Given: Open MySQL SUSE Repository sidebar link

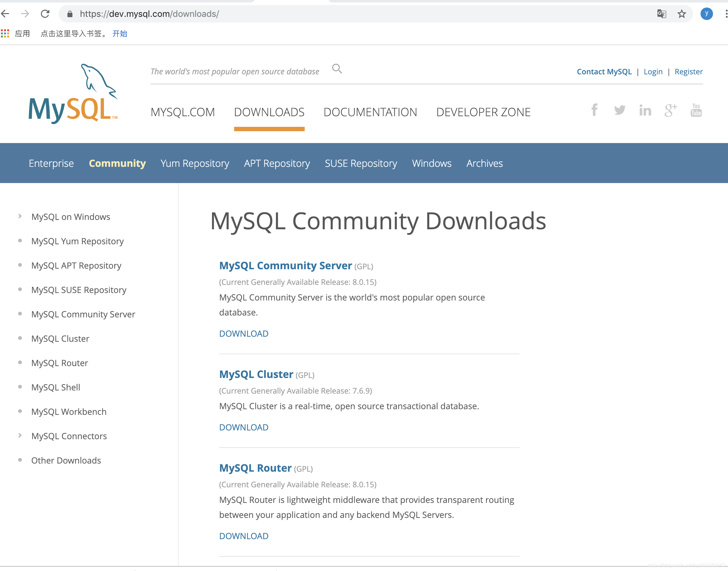Looking at the screenshot, I should coord(79,290).
